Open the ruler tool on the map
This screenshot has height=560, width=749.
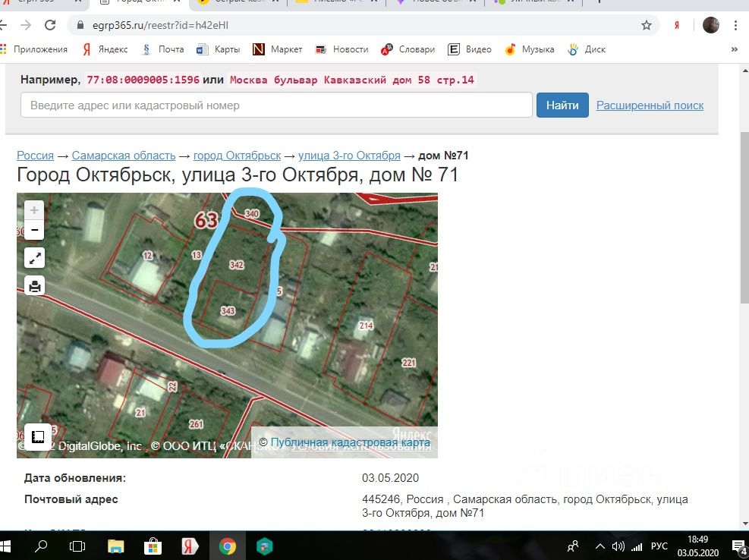[38, 437]
